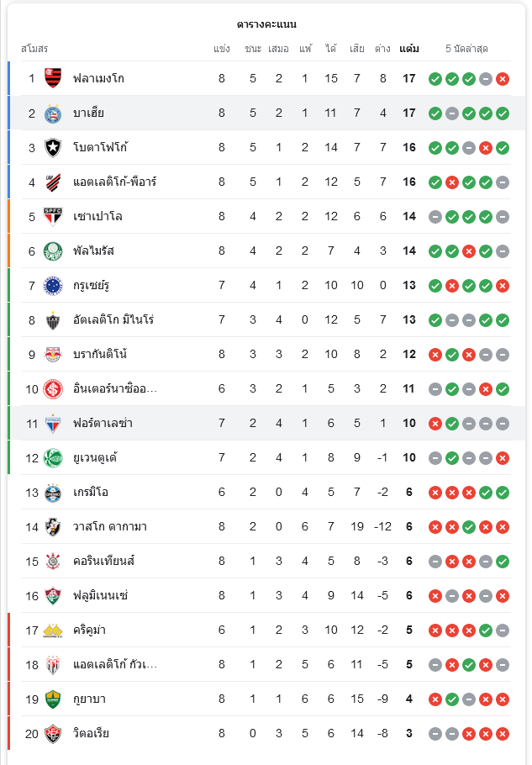
Task: Click the ตารางคะแนน table title
Action: [x=266, y=24]
